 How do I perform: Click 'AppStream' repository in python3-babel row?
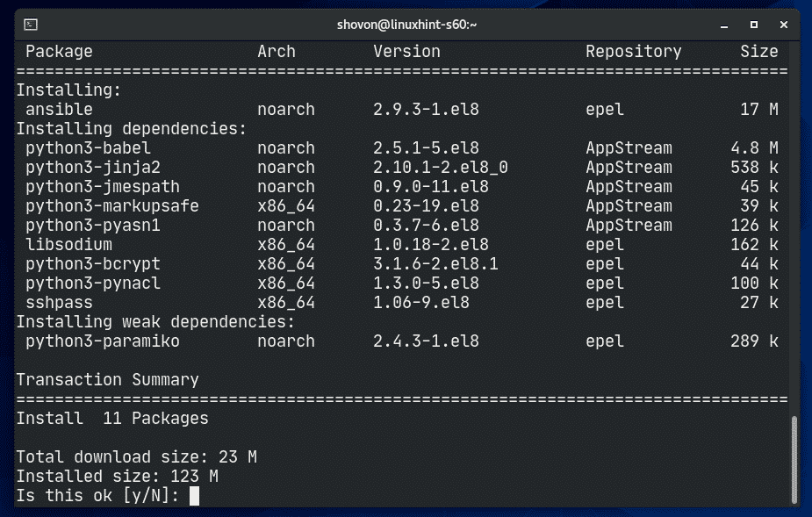[629, 148]
